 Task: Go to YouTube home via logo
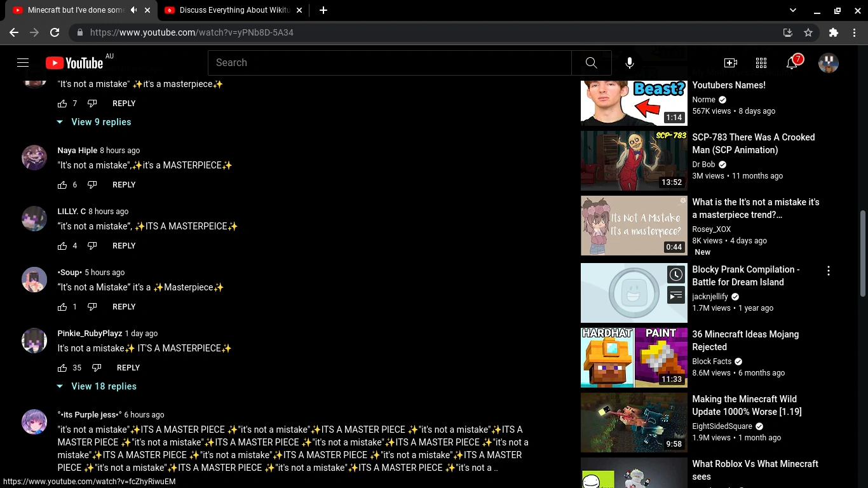[x=74, y=63]
